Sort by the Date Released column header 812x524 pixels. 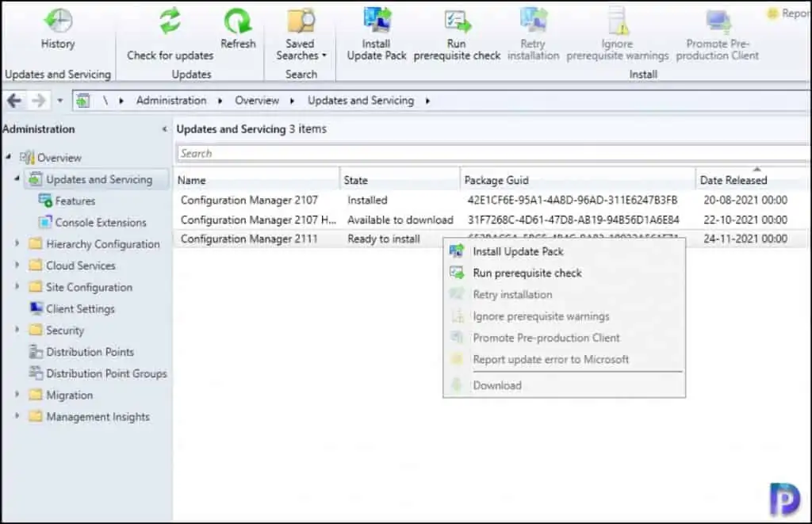click(x=753, y=180)
